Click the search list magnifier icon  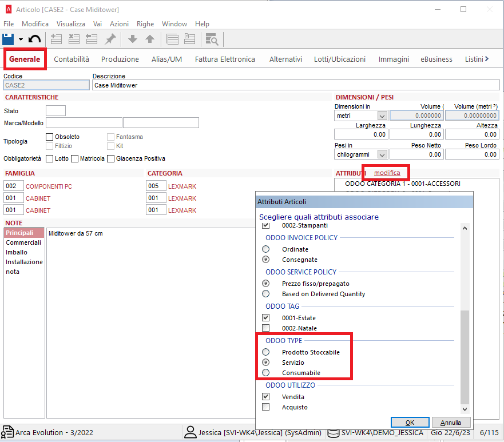pyautogui.click(x=212, y=39)
